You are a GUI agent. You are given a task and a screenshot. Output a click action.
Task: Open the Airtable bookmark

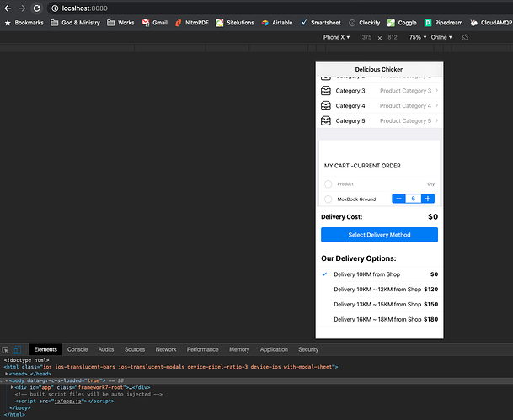point(277,23)
